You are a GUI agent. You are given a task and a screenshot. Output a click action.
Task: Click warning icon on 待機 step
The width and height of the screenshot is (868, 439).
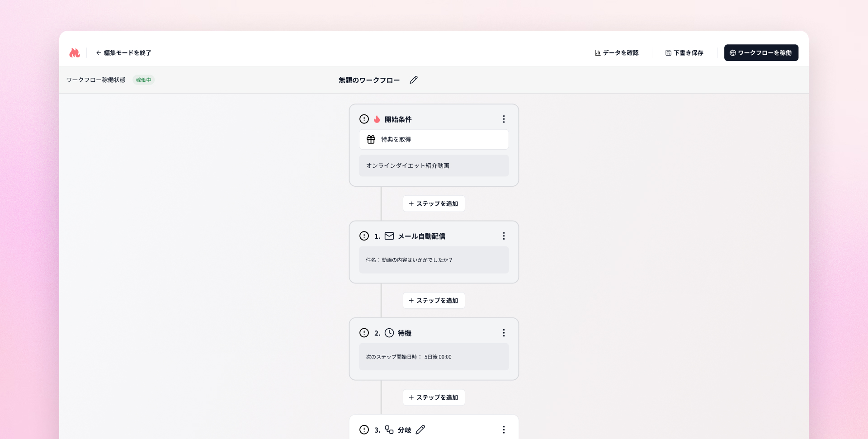[x=364, y=333]
